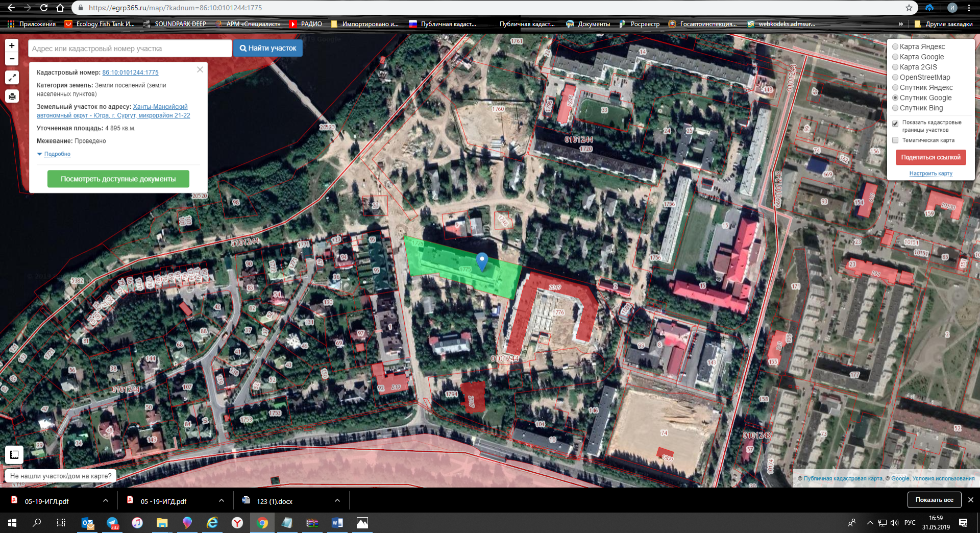The height and width of the screenshot is (533, 980).
Task: Open the layers panel icon at bottom left
Action: point(14,454)
